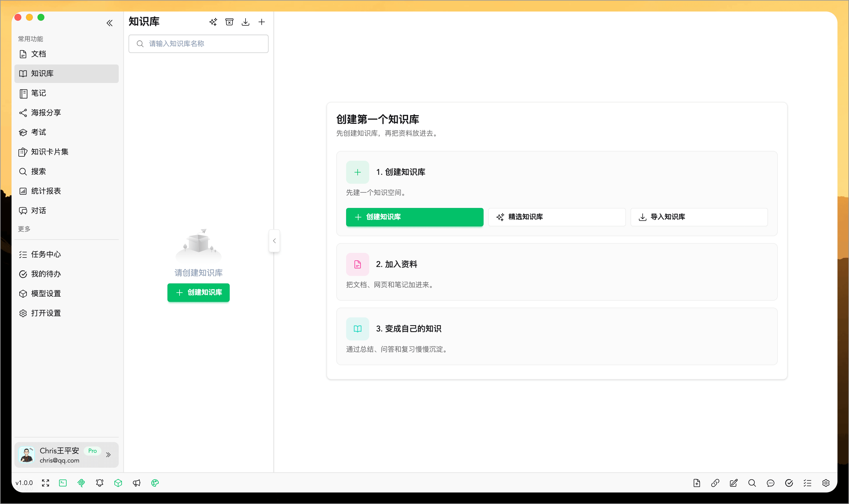Open chat via the speech bubble icon
This screenshot has height=504, width=849.
[770, 483]
